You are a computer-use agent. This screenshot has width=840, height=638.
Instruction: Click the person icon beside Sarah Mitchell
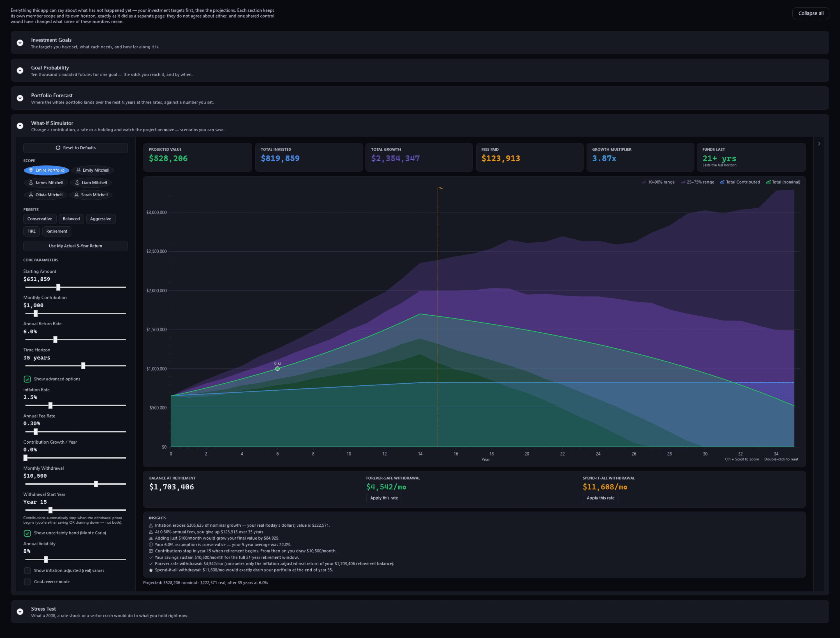(x=77, y=195)
